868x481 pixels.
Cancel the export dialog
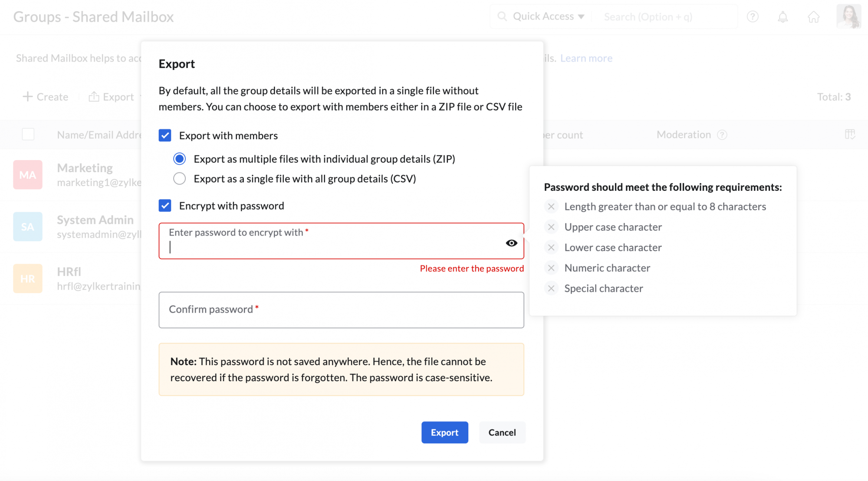coord(502,432)
